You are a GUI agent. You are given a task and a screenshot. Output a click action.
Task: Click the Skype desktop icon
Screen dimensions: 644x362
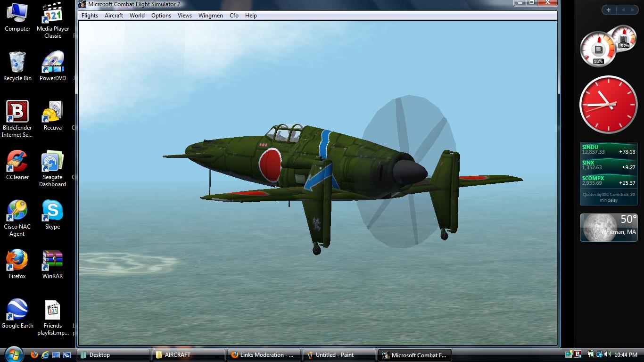52,212
